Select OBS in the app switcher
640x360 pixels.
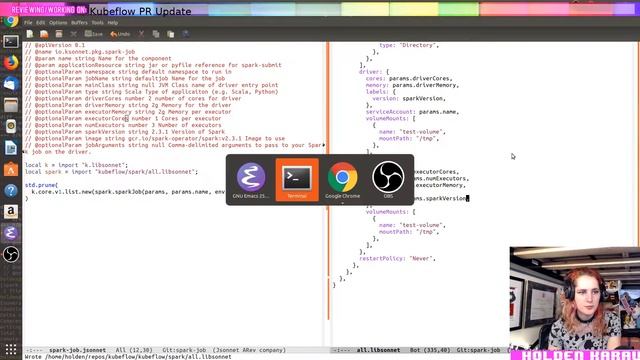coord(388,180)
